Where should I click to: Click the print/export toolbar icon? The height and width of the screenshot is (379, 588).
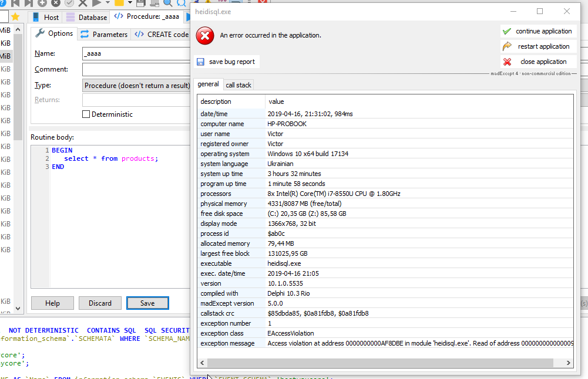154,5
